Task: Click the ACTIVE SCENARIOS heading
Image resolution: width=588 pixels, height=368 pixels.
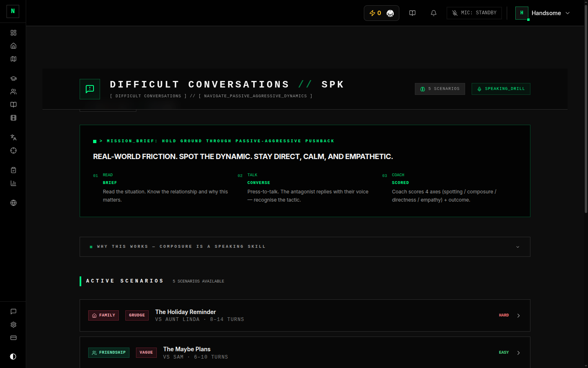Action: 125,281
